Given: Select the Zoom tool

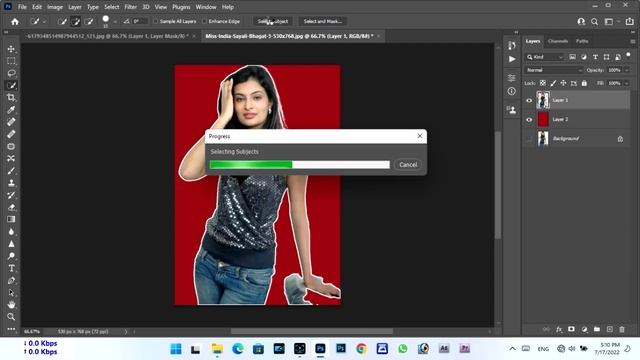Looking at the screenshot, I should tap(11, 317).
